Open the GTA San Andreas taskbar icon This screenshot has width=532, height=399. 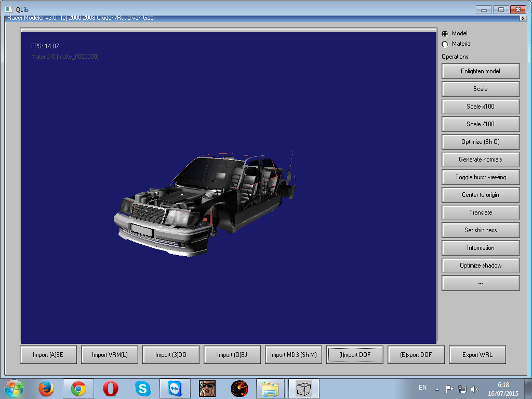pyautogui.click(x=207, y=389)
